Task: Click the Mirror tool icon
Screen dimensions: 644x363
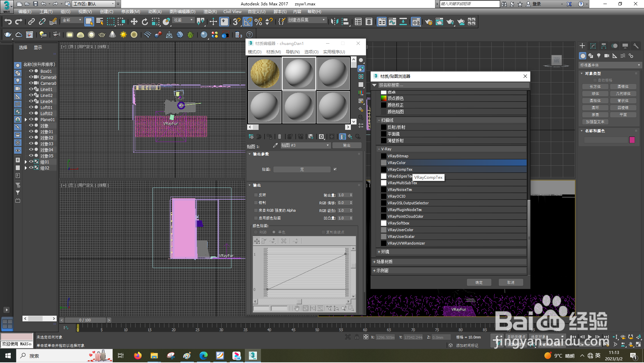Action: pyautogui.click(x=334, y=22)
